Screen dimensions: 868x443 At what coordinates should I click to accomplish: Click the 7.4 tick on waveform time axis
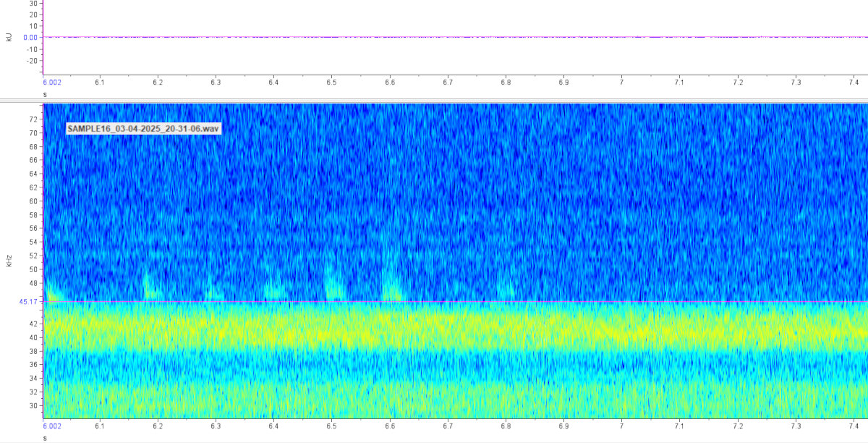coord(854,83)
